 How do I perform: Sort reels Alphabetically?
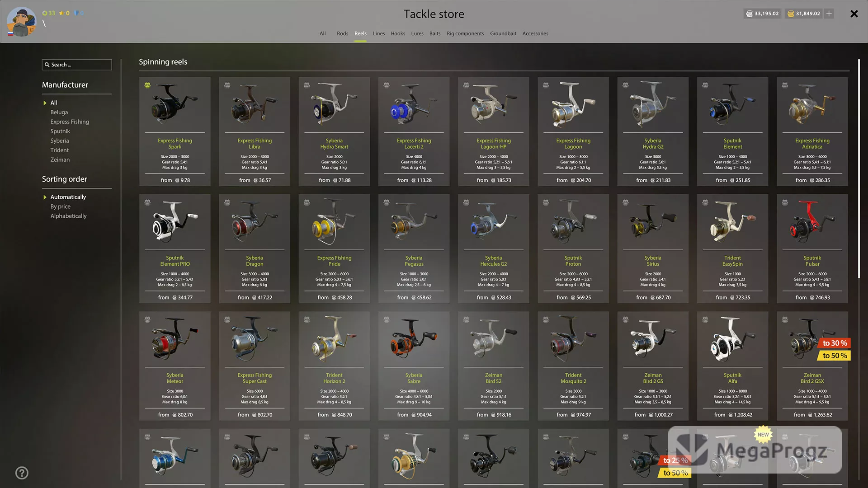coord(68,216)
